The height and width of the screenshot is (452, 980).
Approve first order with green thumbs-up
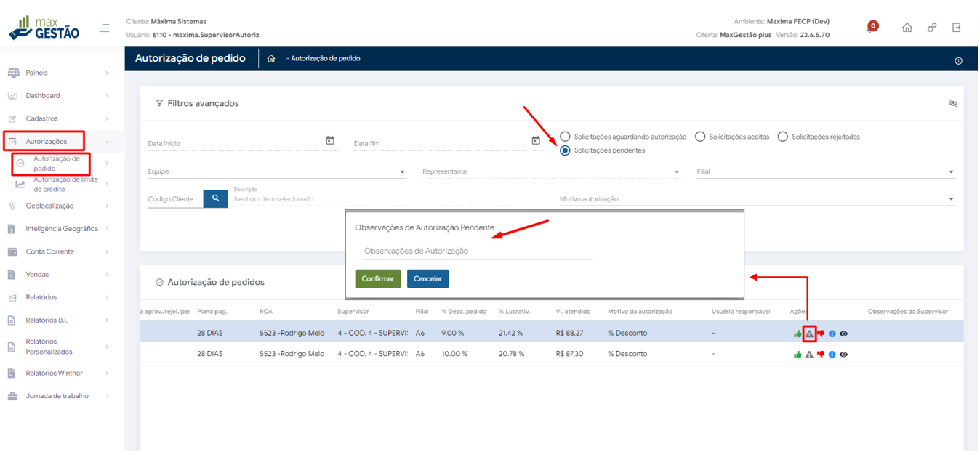pos(798,334)
